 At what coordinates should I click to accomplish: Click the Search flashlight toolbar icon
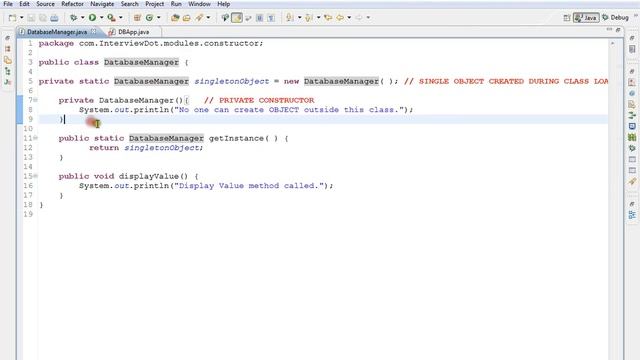point(199,18)
